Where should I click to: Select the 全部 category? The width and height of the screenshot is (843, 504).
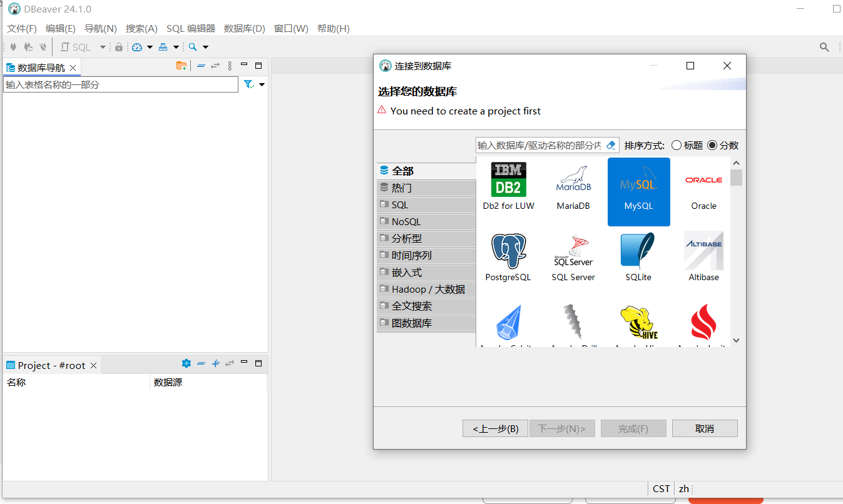coord(426,171)
